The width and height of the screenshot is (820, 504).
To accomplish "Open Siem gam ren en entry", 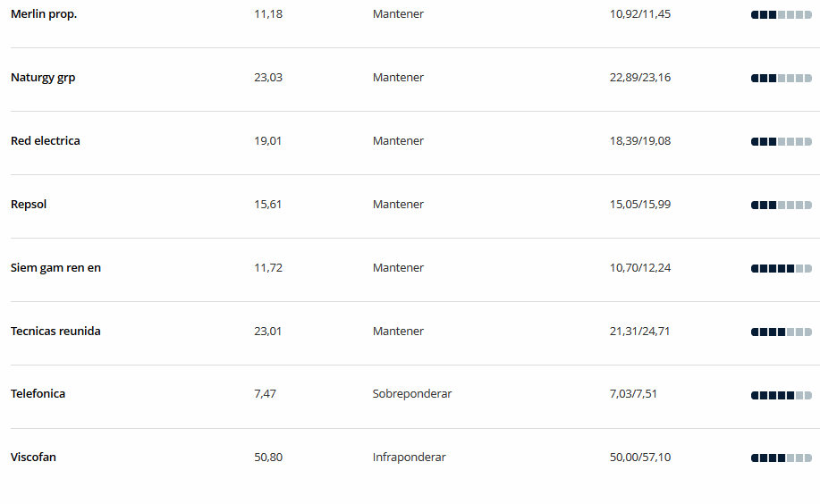I will coord(56,268).
